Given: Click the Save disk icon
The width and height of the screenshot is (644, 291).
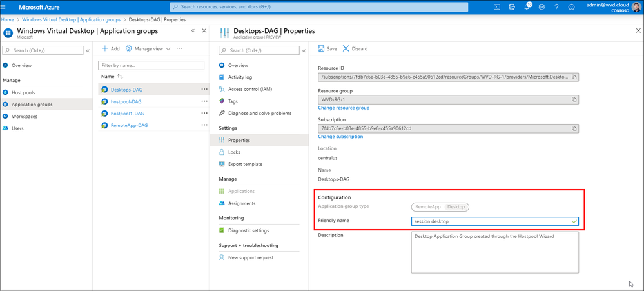Looking at the screenshot, I should (x=321, y=48).
